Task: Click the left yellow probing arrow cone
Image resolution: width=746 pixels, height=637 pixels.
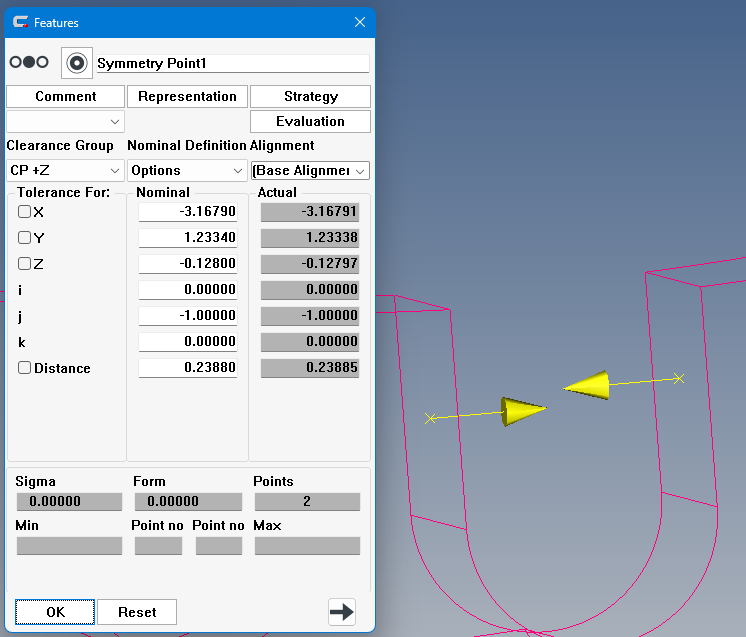Action: [x=523, y=410]
